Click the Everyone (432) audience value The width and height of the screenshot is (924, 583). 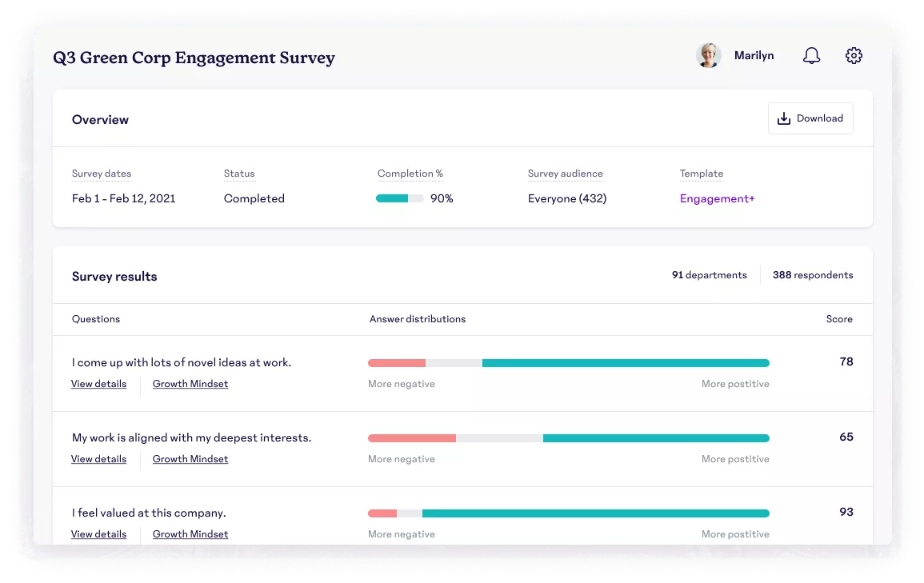567,198
